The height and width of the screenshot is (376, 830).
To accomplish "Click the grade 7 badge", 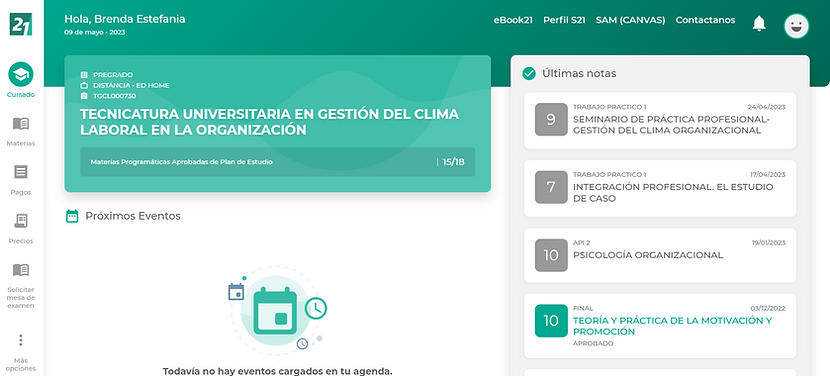I will pyautogui.click(x=551, y=187).
